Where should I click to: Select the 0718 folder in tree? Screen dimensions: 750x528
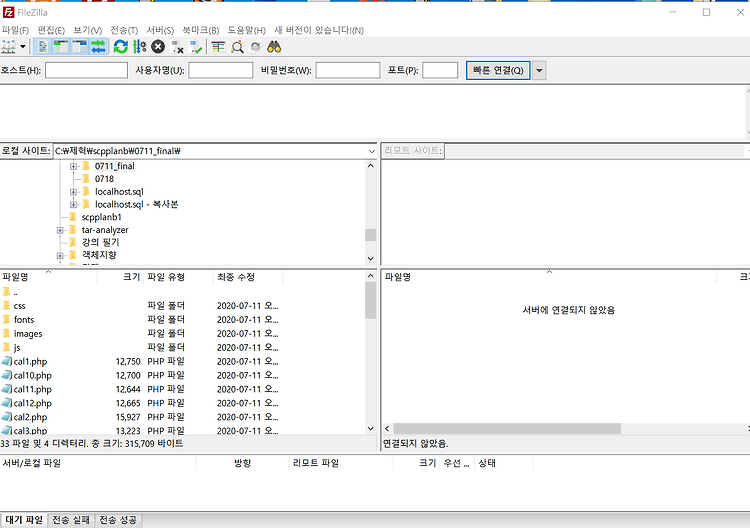click(x=104, y=179)
